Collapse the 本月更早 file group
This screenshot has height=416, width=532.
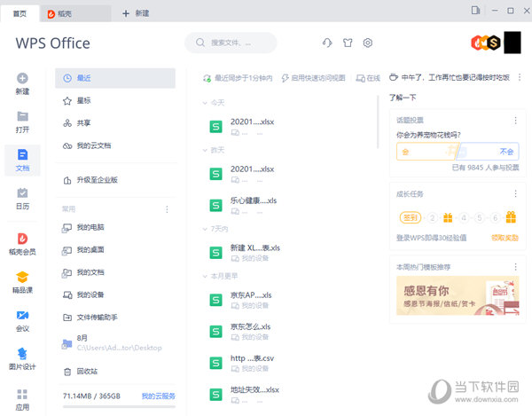tap(205, 276)
